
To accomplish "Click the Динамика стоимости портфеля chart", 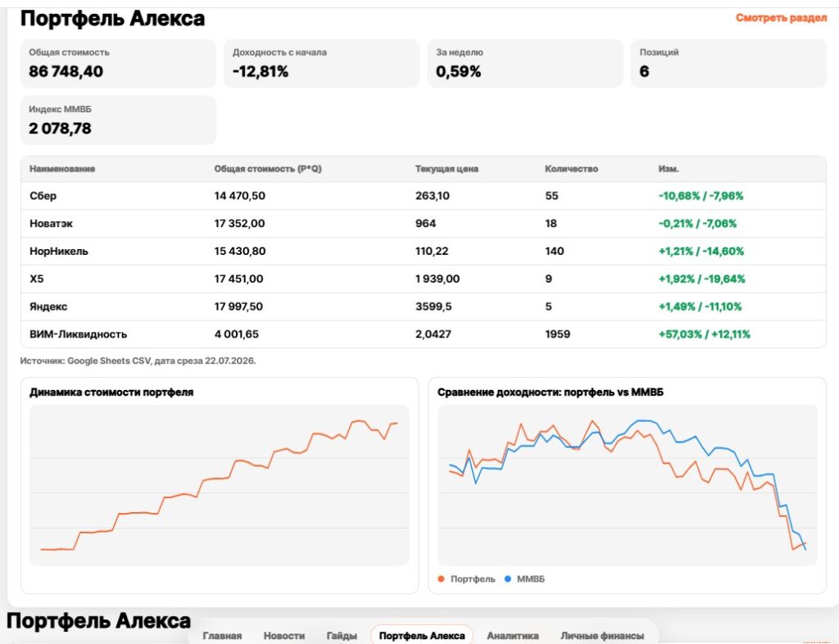I will point(220,485).
